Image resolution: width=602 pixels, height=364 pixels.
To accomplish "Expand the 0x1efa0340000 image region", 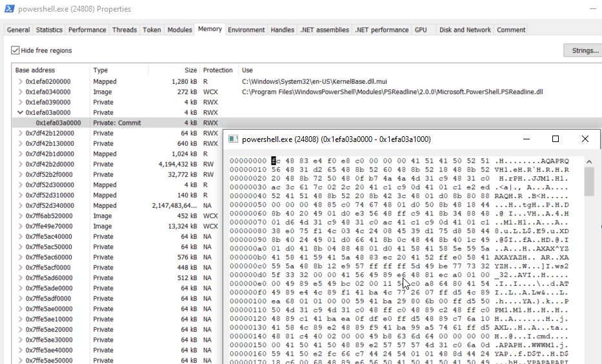I will (21, 92).
